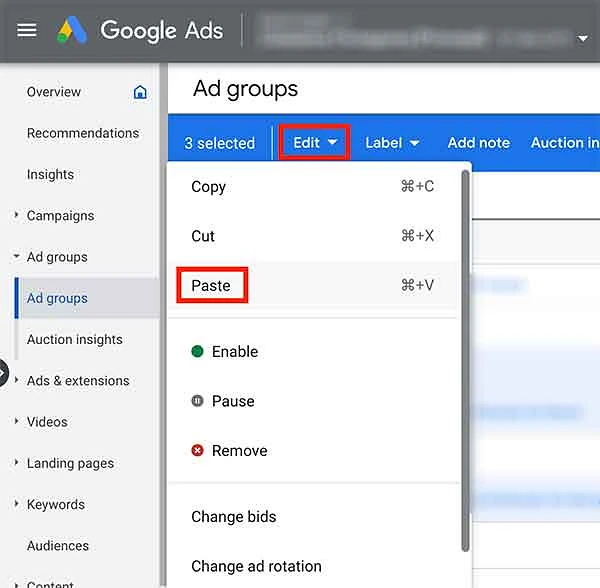Open the Label dropdown
600x588 pixels.
pyautogui.click(x=392, y=143)
